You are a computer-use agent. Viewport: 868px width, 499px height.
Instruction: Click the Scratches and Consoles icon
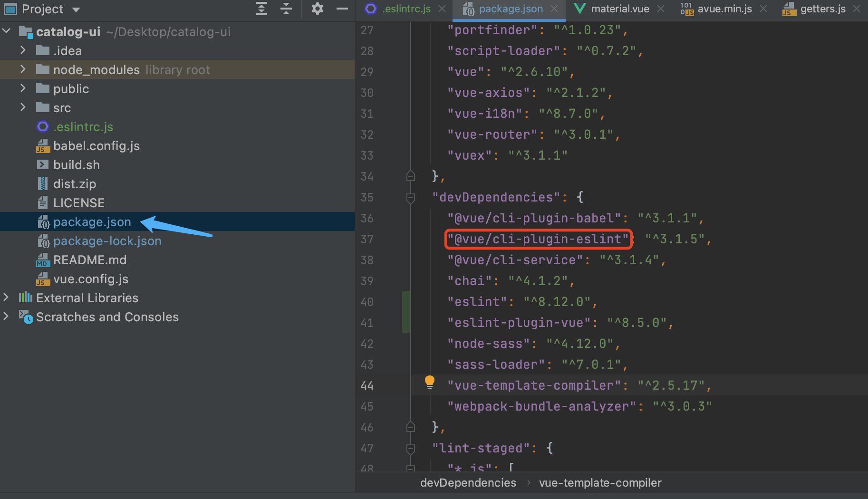click(26, 317)
